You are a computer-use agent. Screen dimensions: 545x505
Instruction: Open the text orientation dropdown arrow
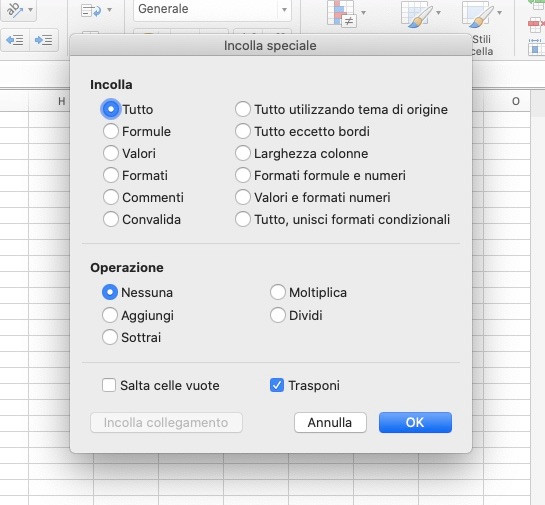click(31, 9)
